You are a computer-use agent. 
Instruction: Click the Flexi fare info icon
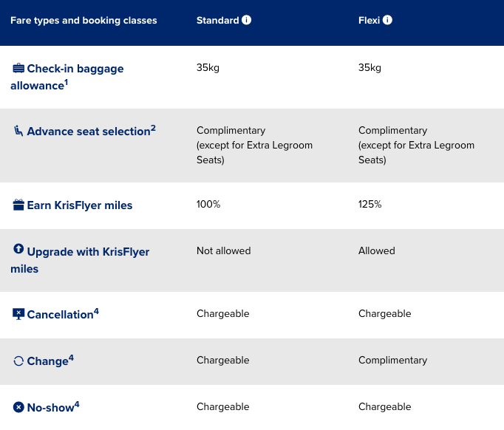[388, 20]
